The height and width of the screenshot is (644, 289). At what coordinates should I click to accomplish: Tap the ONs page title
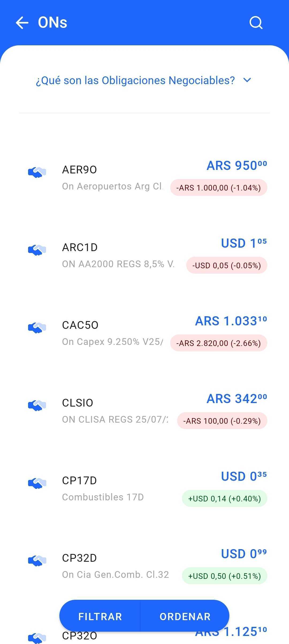pyautogui.click(x=52, y=23)
